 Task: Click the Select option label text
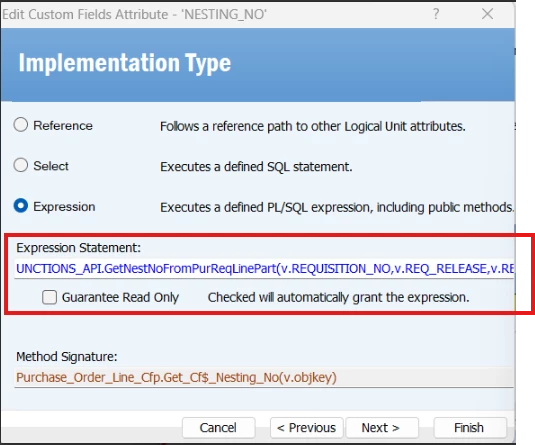tap(51, 166)
